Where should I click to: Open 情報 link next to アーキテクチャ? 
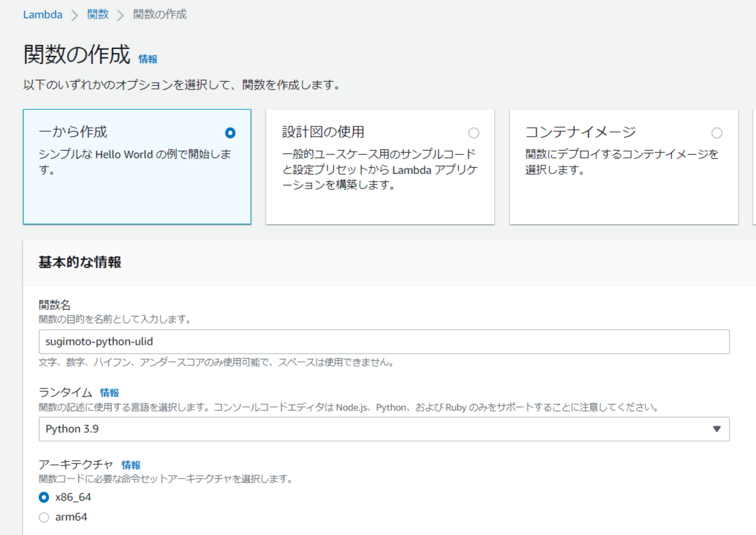(x=130, y=465)
